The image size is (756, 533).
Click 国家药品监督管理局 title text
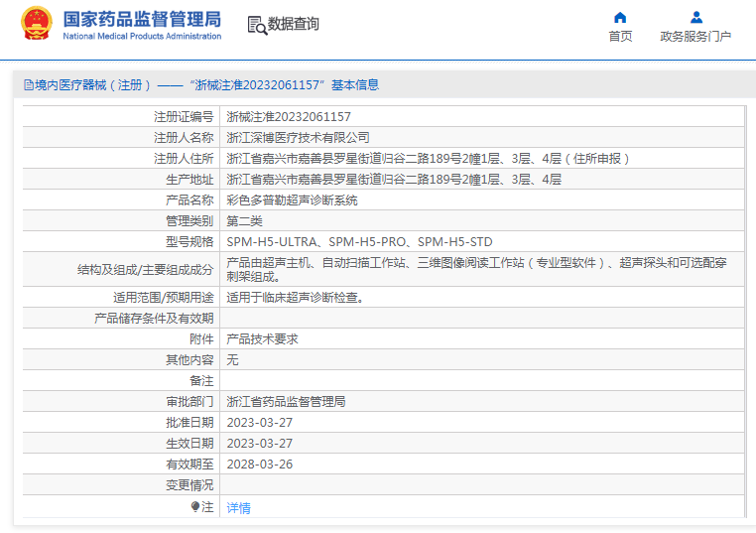click(x=142, y=19)
